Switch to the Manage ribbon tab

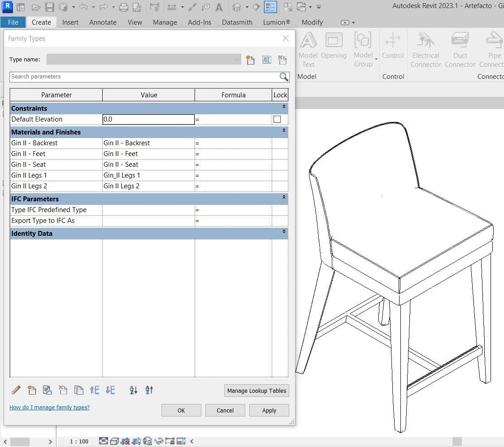pyautogui.click(x=165, y=22)
